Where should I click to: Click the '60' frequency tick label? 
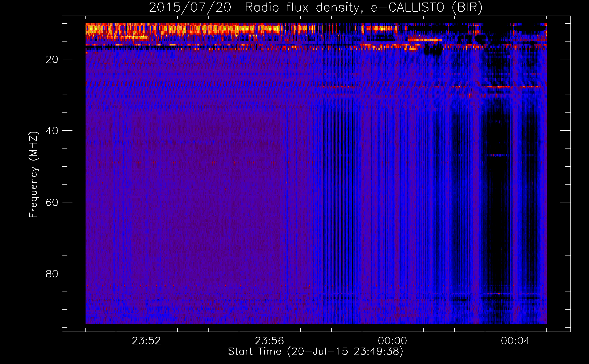52,202
